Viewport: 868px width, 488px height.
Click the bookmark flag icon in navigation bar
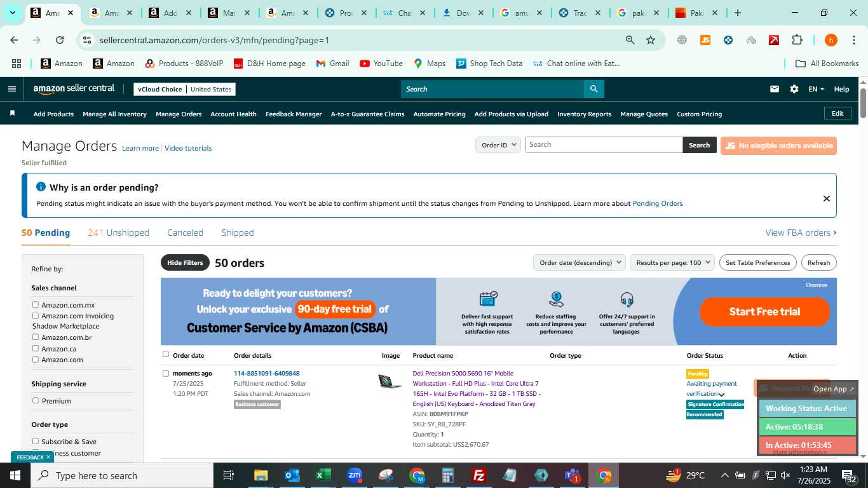tap(12, 113)
